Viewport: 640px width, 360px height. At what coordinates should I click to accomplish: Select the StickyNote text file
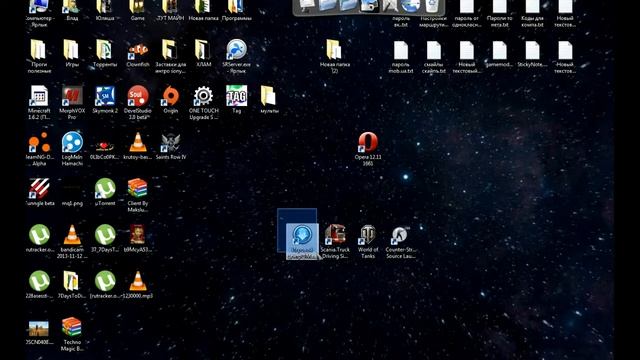[x=532, y=51]
